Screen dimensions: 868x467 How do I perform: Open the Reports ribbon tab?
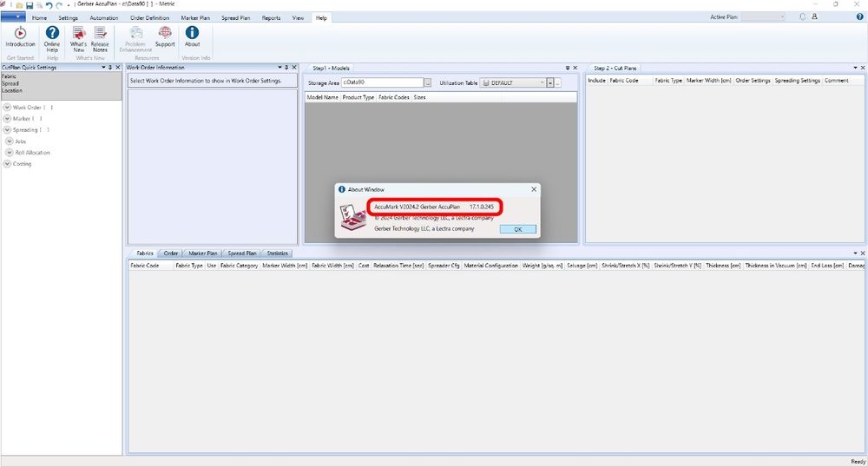point(271,17)
